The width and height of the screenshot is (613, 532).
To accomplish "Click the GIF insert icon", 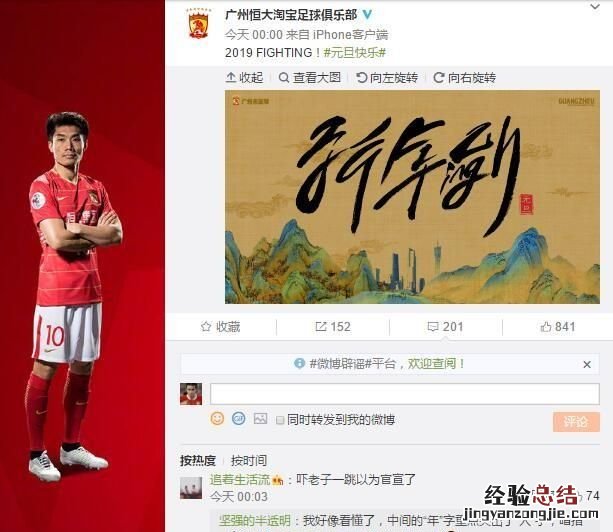I will click(x=238, y=419).
